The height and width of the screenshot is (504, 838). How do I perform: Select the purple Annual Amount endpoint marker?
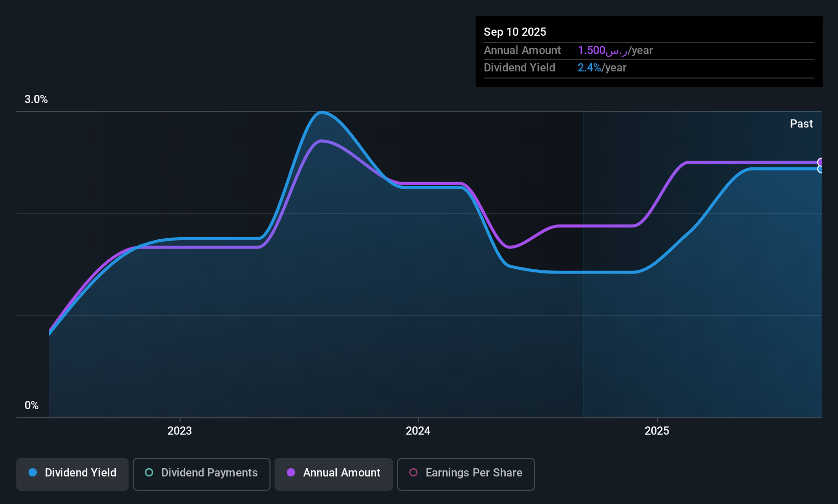click(821, 162)
